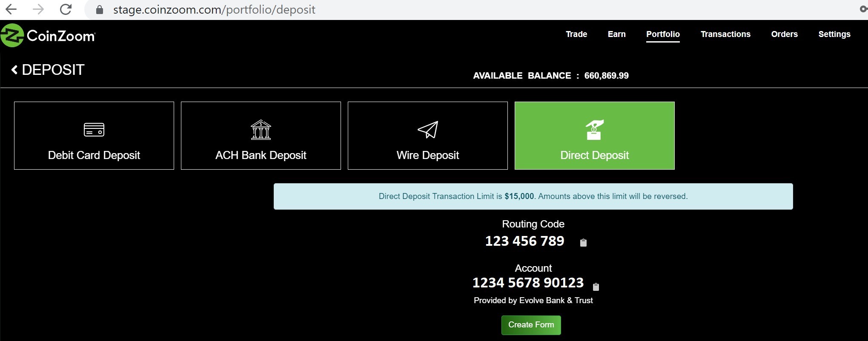The width and height of the screenshot is (868, 341).
Task: Choose ACH Bank Deposit option
Action: coord(261,136)
